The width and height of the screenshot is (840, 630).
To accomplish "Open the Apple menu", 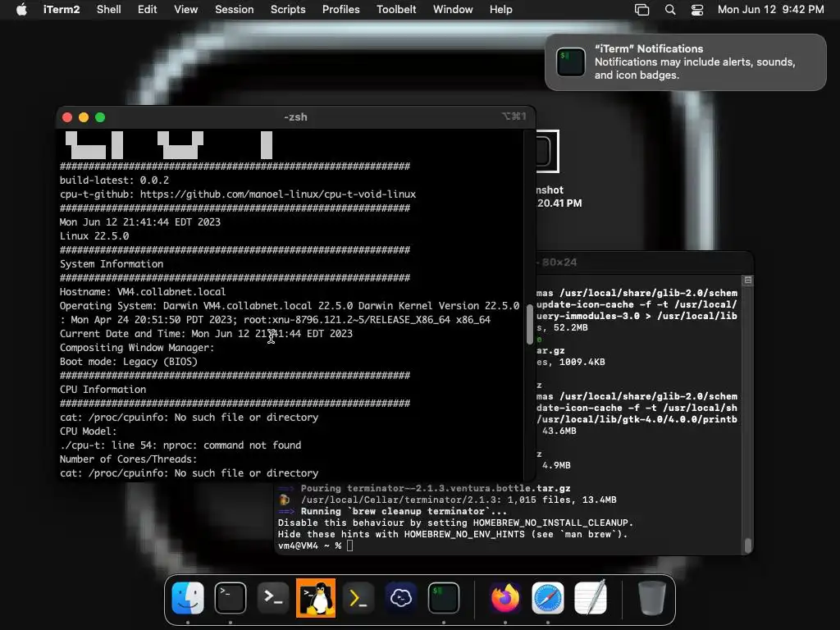I will pyautogui.click(x=21, y=10).
